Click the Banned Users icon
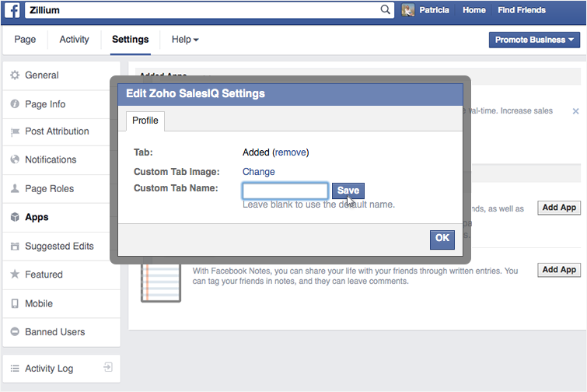The image size is (587, 392). click(15, 331)
